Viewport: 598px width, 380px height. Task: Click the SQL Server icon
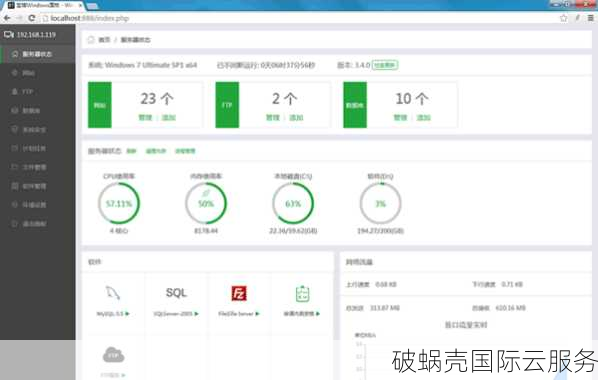coord(176,293)
